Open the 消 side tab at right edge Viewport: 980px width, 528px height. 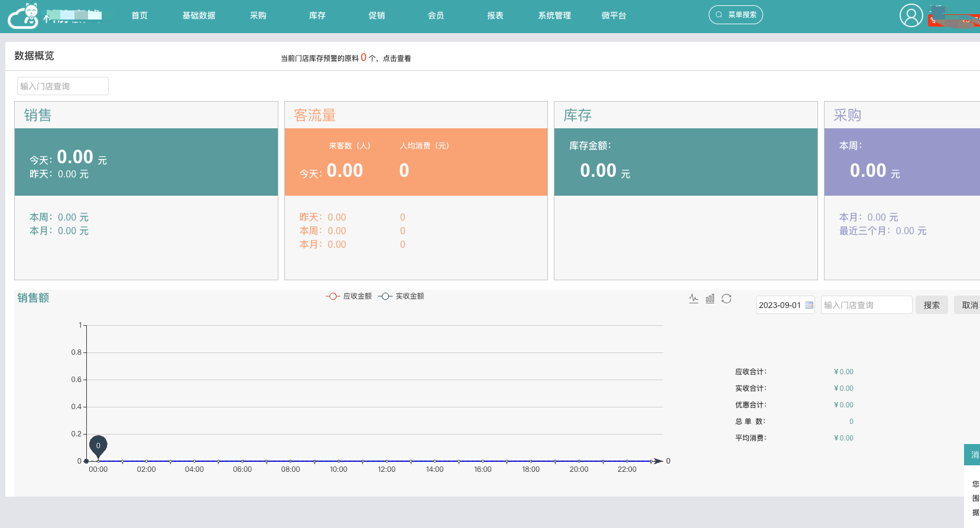pyautogui.click(x=973, y=455)
